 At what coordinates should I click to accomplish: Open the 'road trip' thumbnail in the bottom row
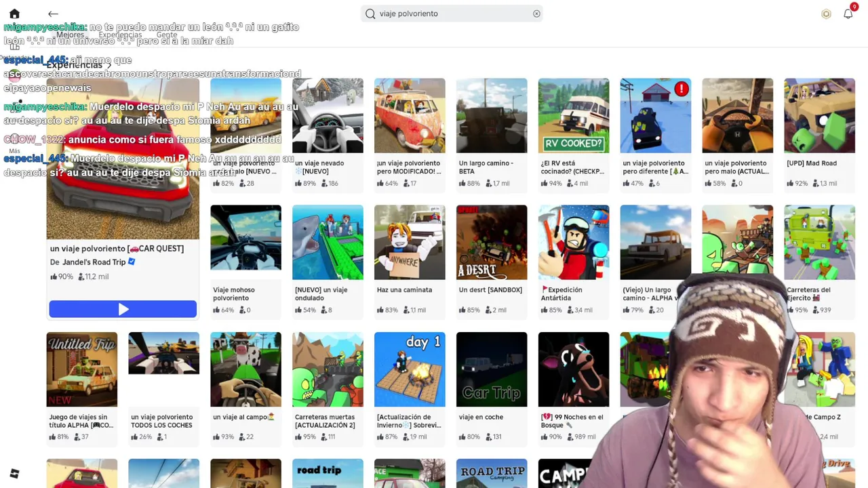[328, 473]
